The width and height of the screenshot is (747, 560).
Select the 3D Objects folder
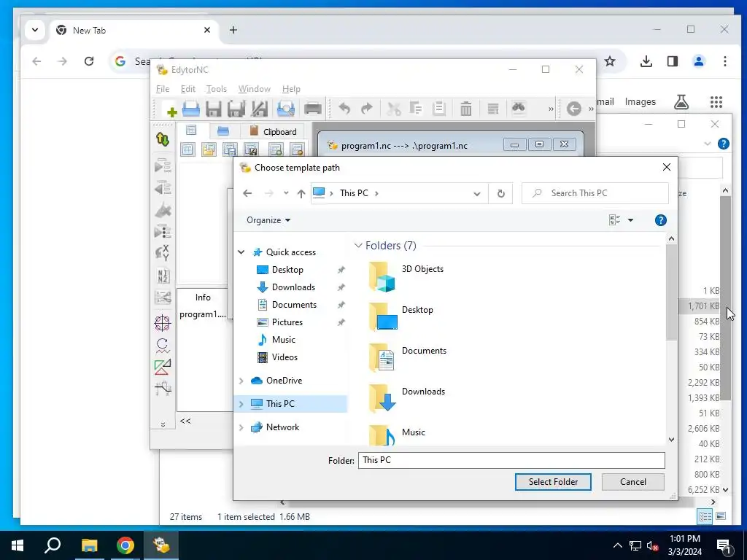click(x=406, y=276)
